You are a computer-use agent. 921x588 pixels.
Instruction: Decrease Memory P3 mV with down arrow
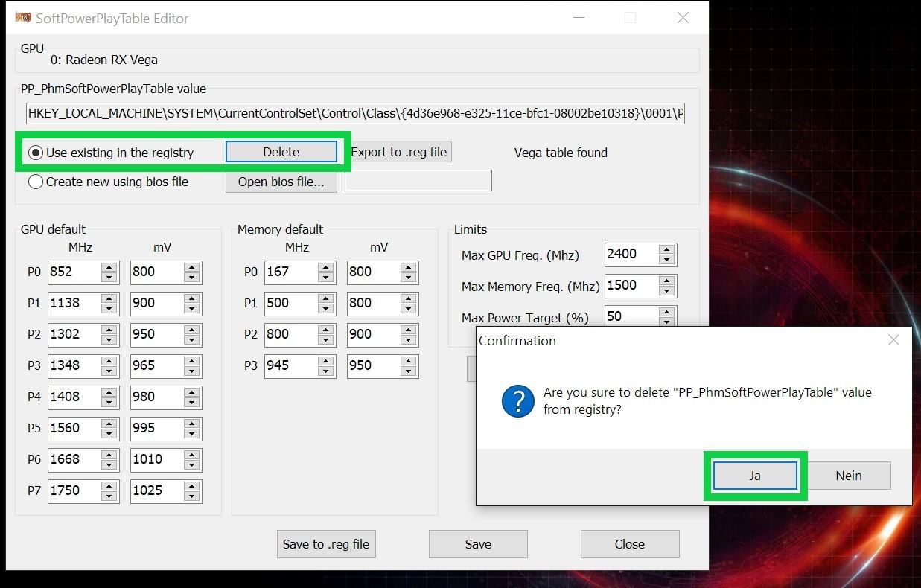(x=408, y=371)
